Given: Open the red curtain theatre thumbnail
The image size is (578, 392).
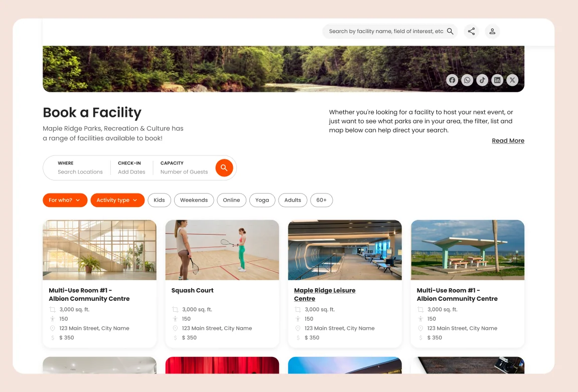Looking at the screenshot, I should (222, 365).
